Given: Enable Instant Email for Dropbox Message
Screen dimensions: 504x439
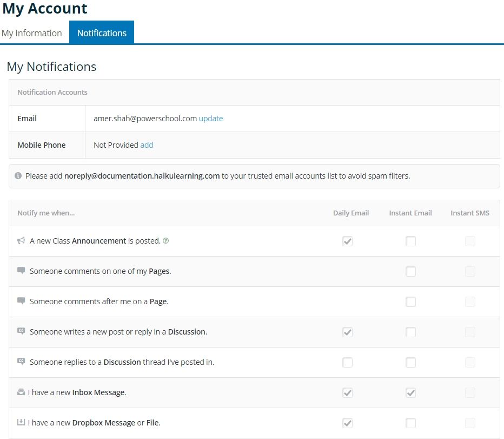Looking at the screenshot, I should click(x=410, y=423).
